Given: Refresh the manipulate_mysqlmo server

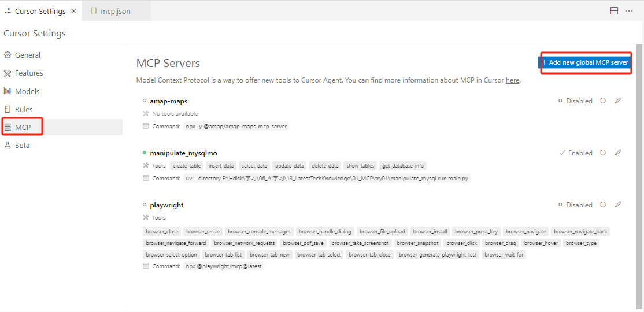Looking at the screenshot, I should [603, 153].
